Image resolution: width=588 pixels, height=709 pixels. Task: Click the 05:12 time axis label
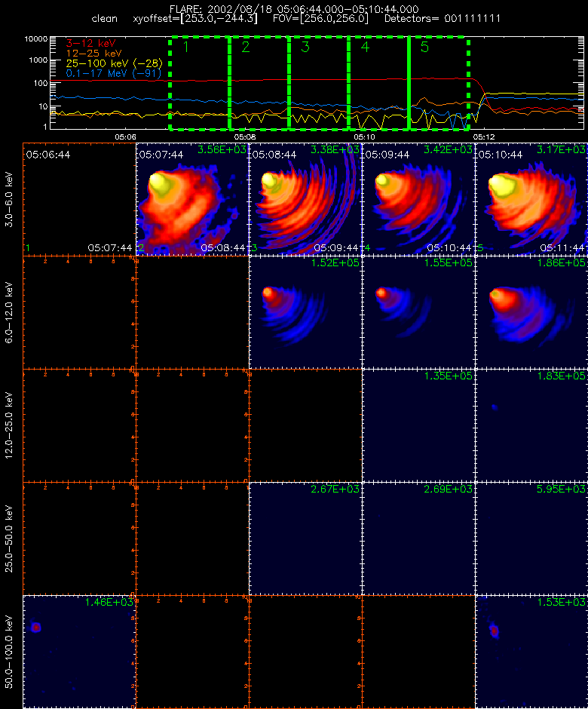pyautogui.click(x=484, y=137)
